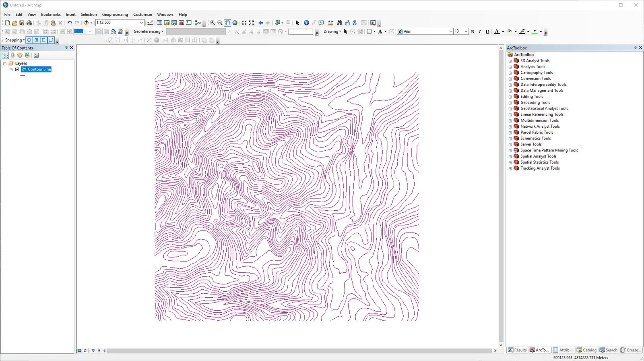The image size is (644, 361).
Task: Switch to Layout View at map bottom
Action: point(85,351)
